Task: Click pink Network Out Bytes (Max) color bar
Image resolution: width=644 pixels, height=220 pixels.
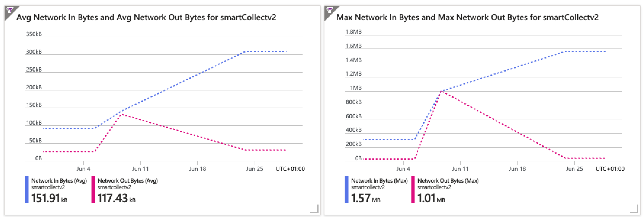Action: coord(413,190)
